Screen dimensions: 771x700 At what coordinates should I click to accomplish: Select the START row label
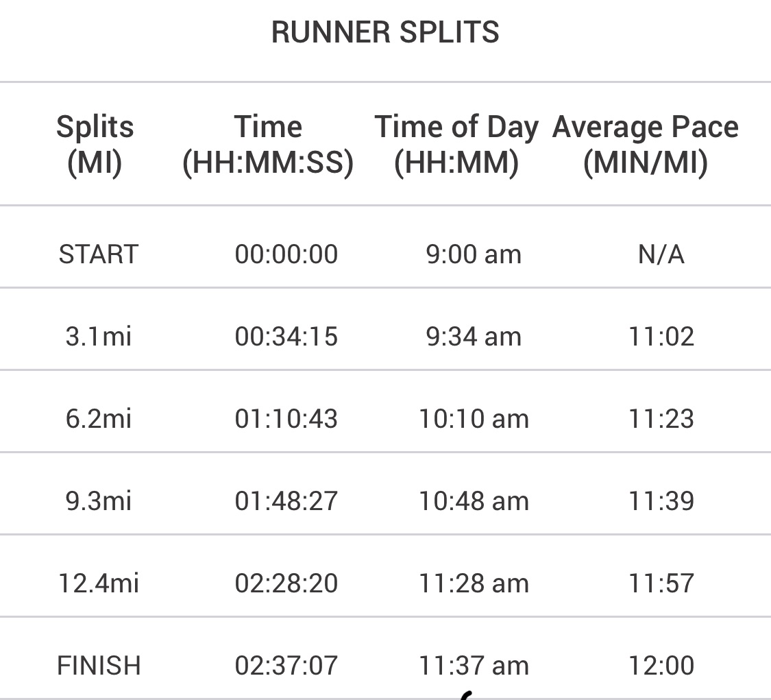[99, 254]
